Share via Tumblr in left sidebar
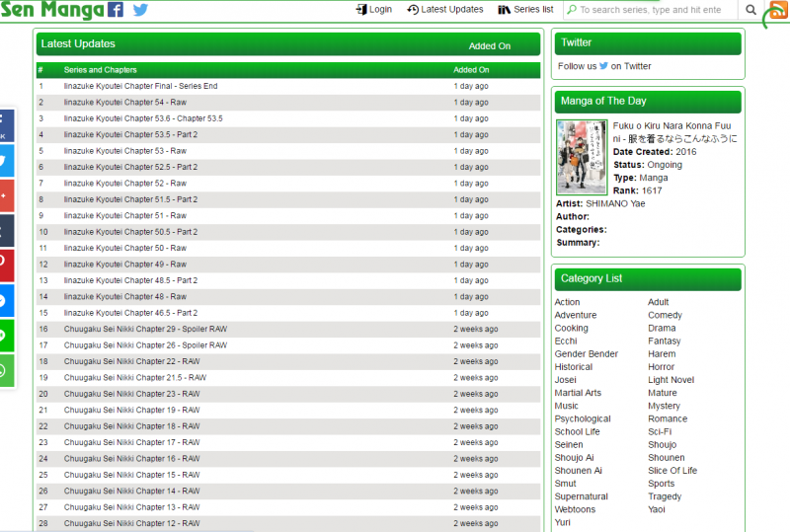Viewport: 790px width, 532px height. pos(5,230)
